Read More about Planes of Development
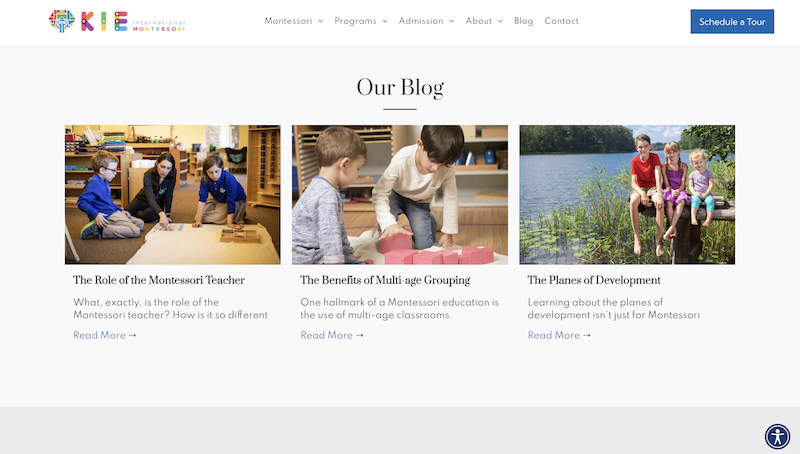The width and height of the screenshot is (800, 454). pyautogui.click(x=559, y=335)
